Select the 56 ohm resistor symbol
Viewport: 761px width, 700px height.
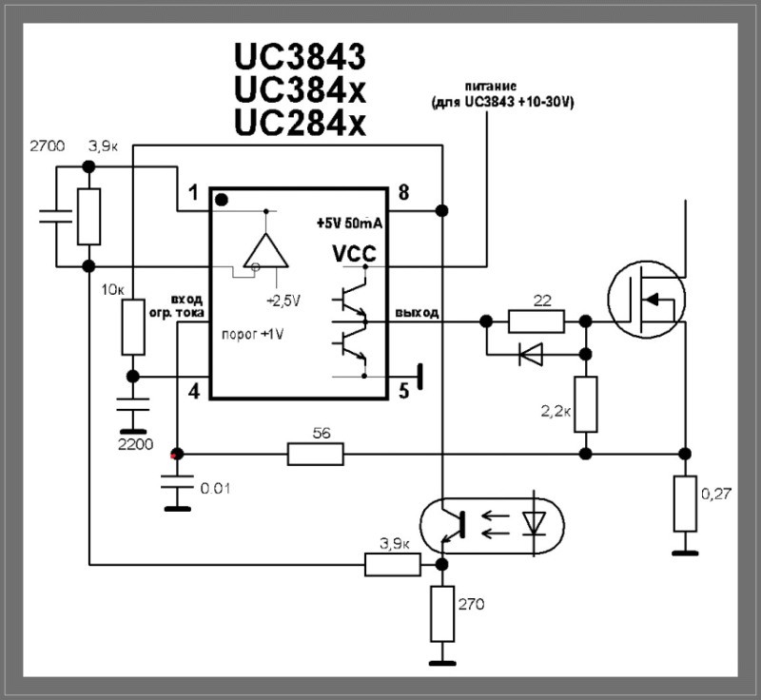[x=316, y=454]
